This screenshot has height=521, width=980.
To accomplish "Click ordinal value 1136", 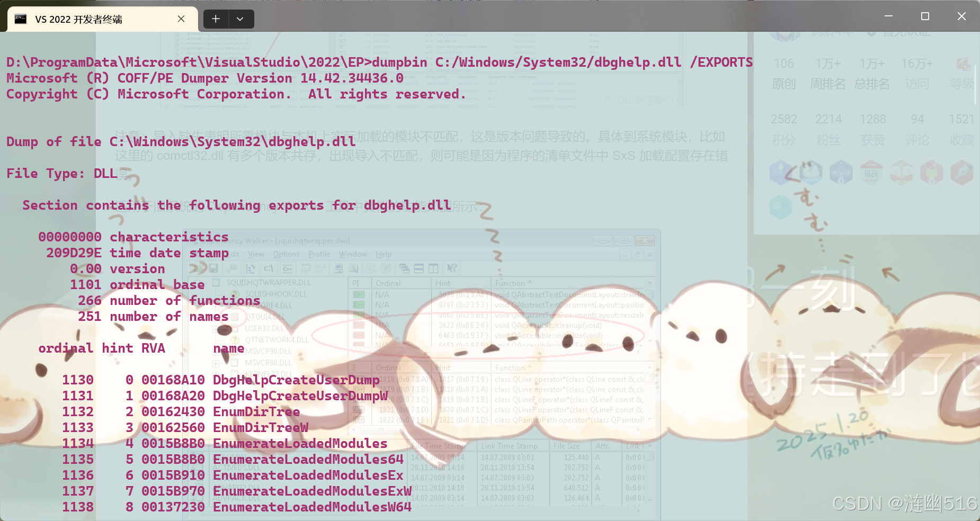I will click(x=78, y=475).
